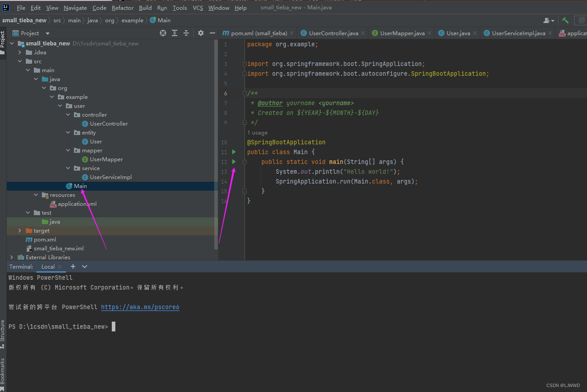Open the Navigate menu
Viewport: 587px width, 392px height.
click(75, 8)
